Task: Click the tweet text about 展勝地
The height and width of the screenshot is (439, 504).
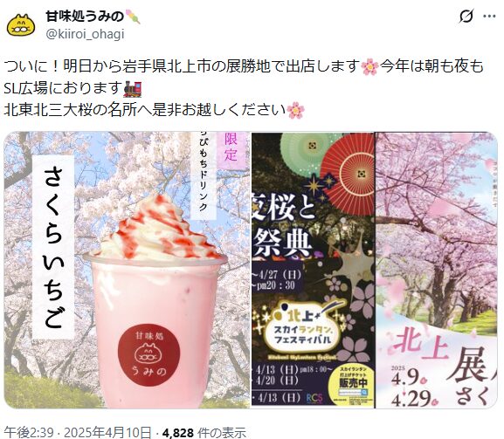Action: click(244, 88)
